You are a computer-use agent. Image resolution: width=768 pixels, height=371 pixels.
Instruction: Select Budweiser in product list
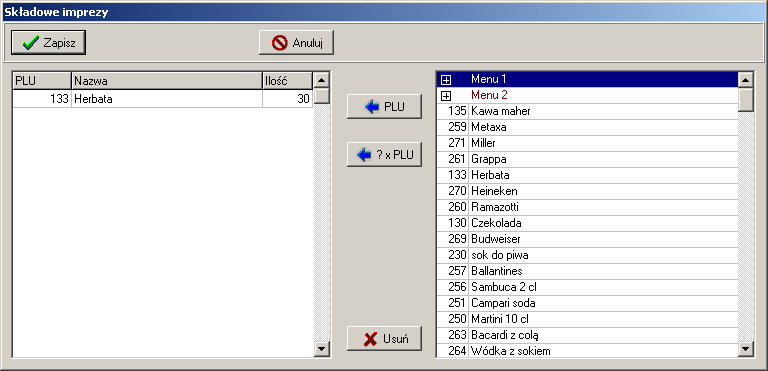tap(587, 239)
